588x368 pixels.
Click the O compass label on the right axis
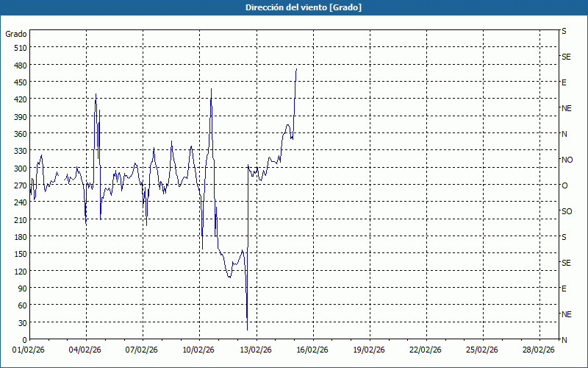pyautogui.click(x=564, y=185)
